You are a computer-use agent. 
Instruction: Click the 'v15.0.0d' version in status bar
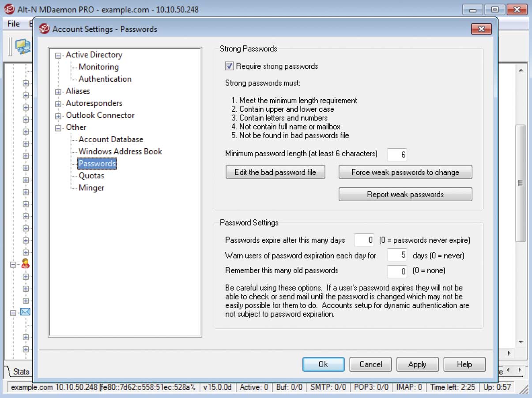[217, 387]
